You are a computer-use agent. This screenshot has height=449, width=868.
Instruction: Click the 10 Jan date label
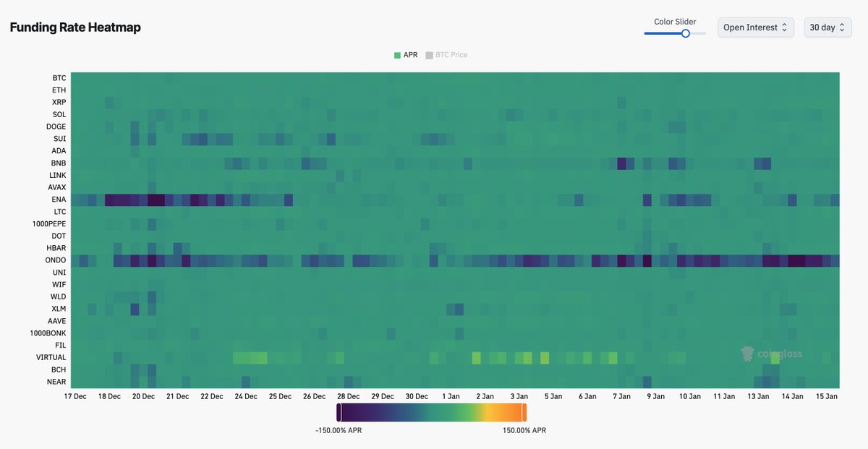[x=689, y=396]
